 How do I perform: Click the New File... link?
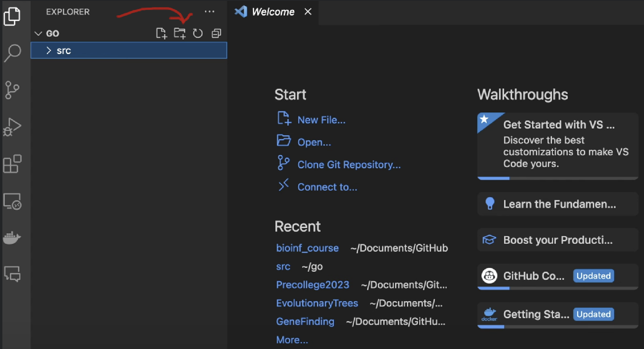(322, 120)
